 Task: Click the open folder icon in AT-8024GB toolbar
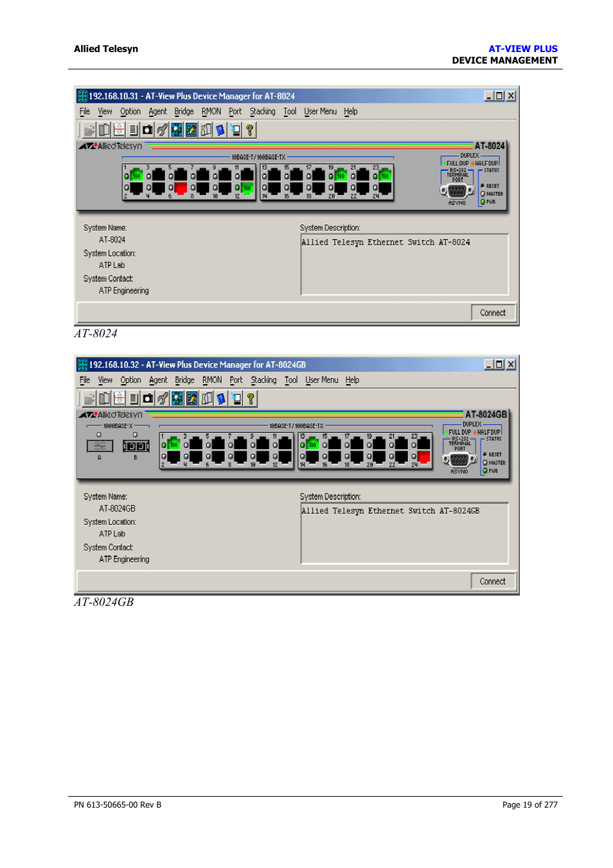pos(90,398)
